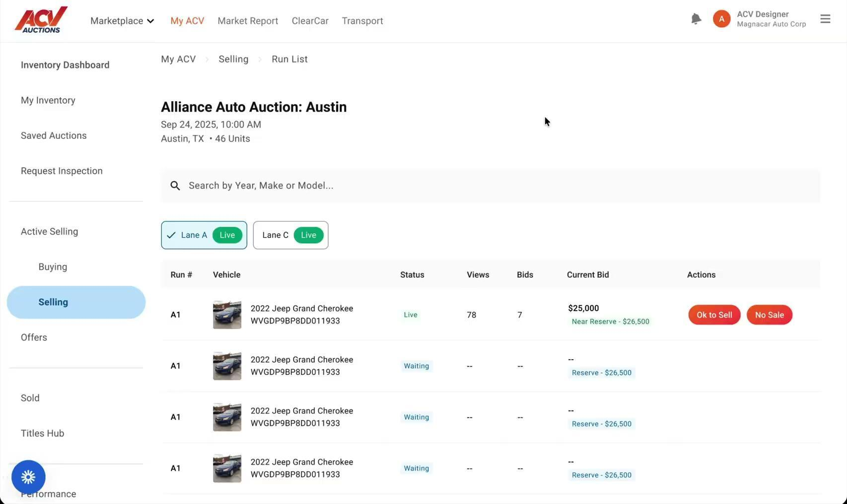
Task: Click Run List breadcrumb
Action: [289, 59]
